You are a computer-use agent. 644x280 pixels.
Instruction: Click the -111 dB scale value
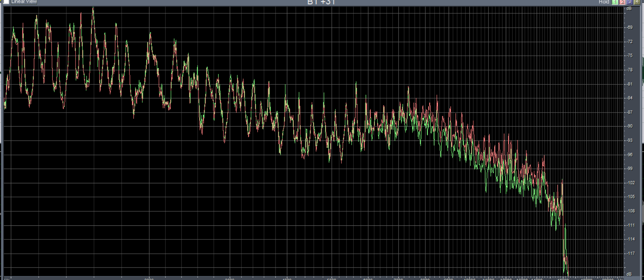pyautogui.click(x=630, y=225)
